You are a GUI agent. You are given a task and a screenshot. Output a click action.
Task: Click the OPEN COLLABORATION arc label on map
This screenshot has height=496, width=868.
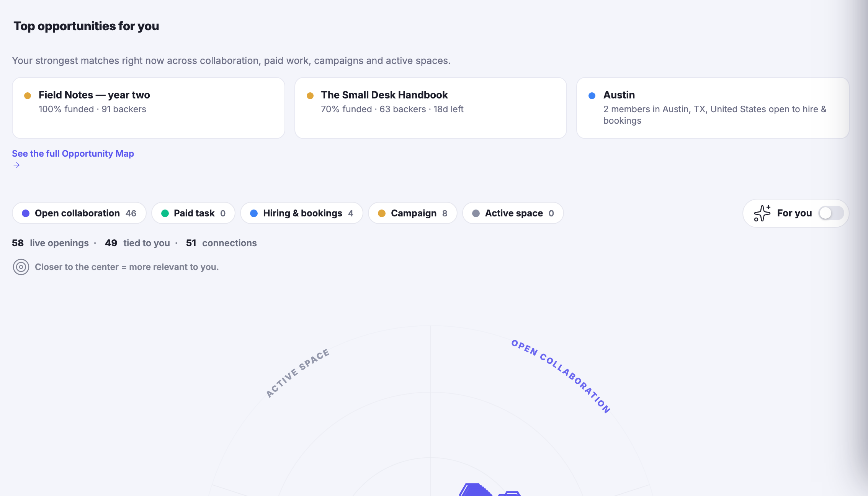pyautogui.click(x=561, y=376)
